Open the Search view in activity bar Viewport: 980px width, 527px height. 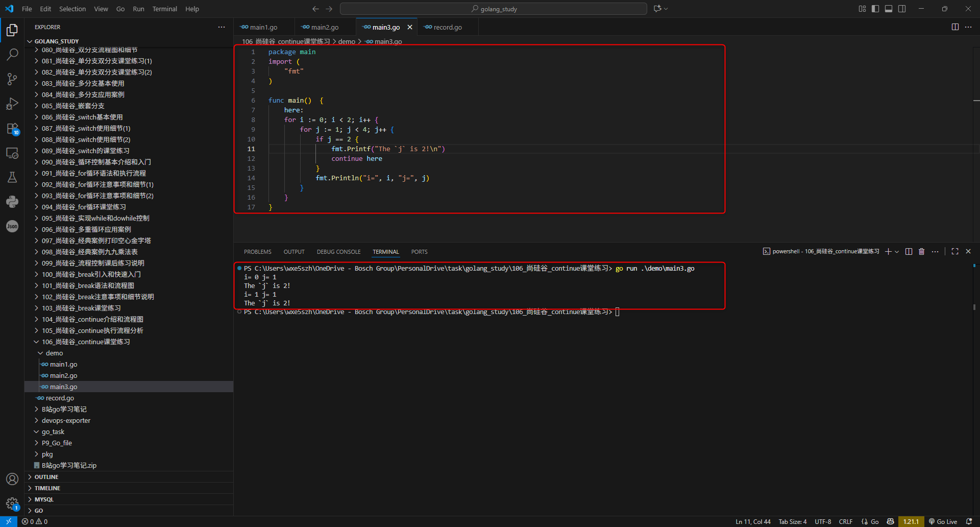12,55
